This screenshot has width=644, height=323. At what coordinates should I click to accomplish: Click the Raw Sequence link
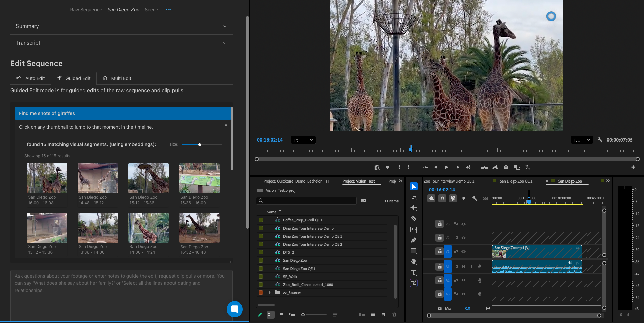point(86,10)
